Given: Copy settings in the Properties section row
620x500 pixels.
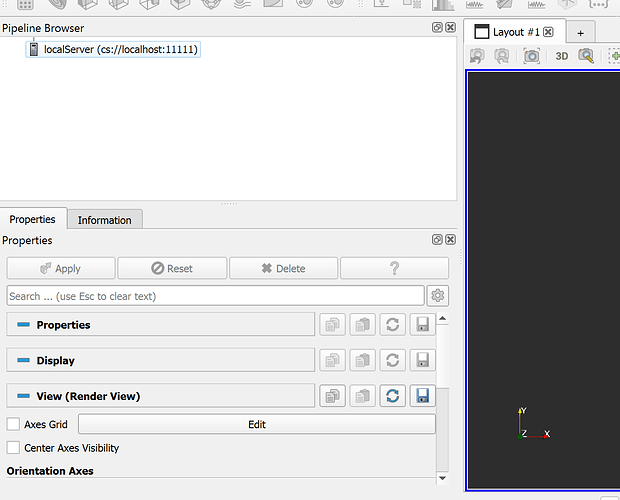Looking at the screenshot, I should [x=332, y=325].
